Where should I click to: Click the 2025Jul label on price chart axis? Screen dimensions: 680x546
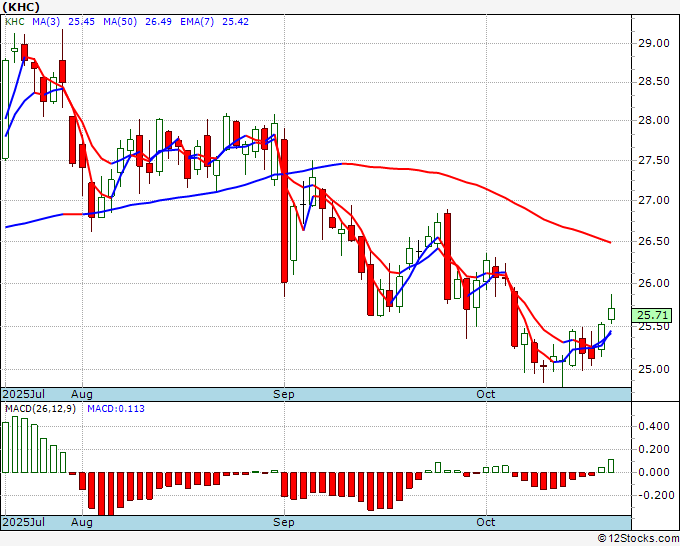coord(24,394)
